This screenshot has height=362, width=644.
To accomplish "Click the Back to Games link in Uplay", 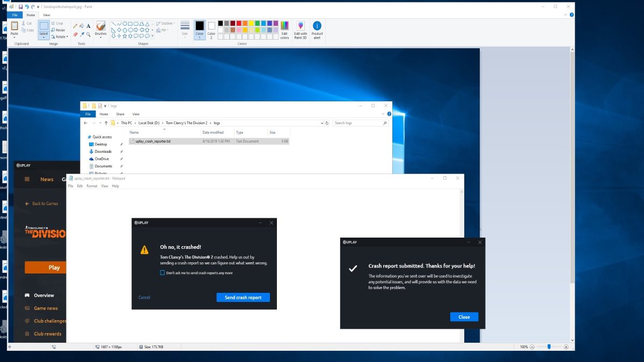I will tap(42, 204).
